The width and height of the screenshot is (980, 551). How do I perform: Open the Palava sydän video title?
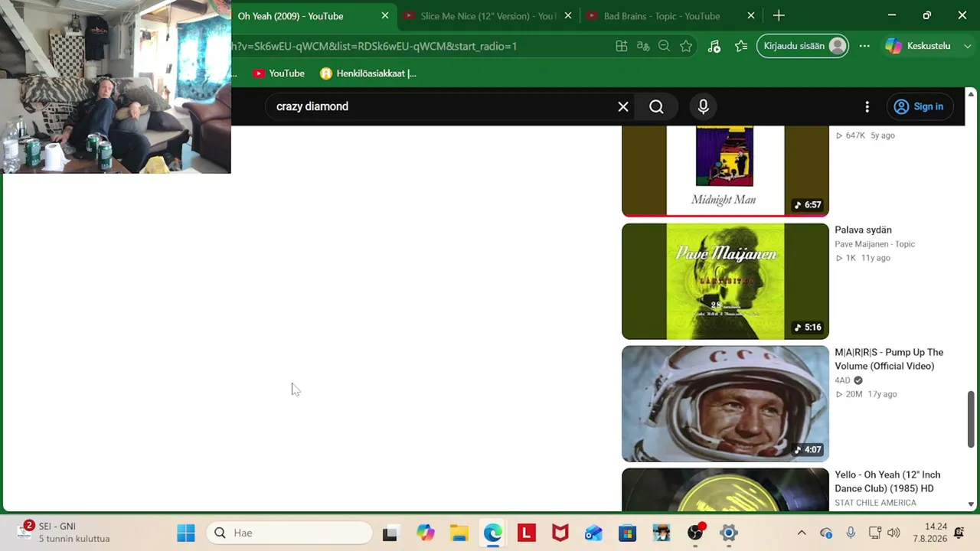pyautogui.click(x=863, y=230)
